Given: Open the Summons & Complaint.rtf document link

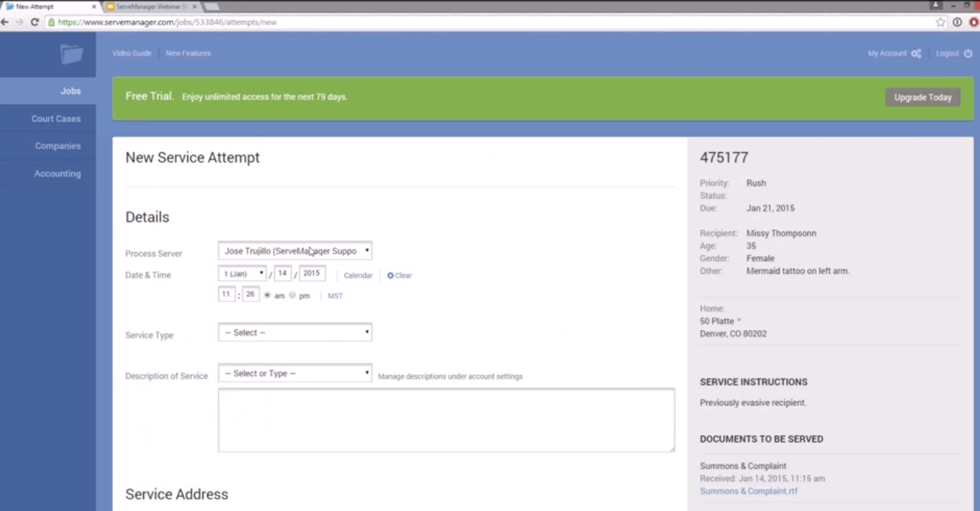Looking at the screenshot, I should (749, 491).
